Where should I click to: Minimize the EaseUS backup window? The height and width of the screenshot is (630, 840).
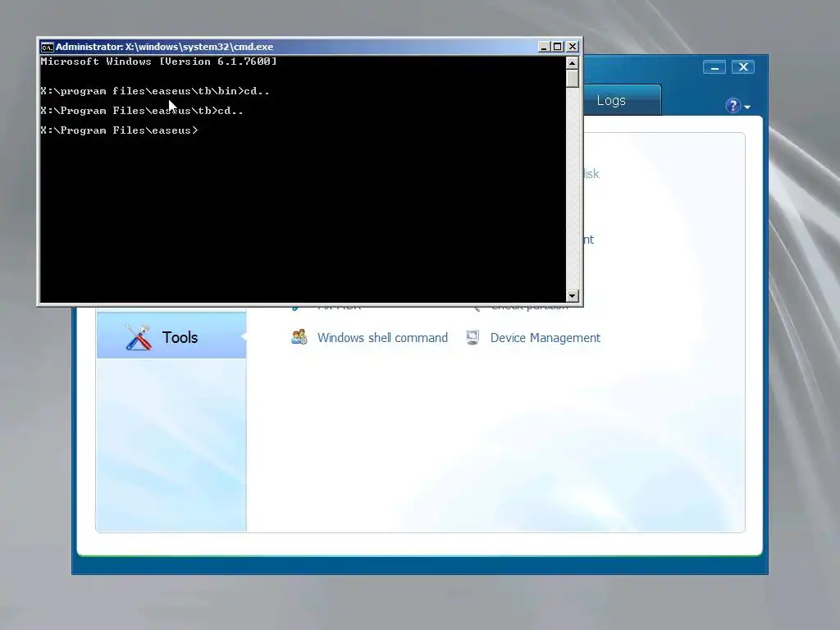(714, 67)
